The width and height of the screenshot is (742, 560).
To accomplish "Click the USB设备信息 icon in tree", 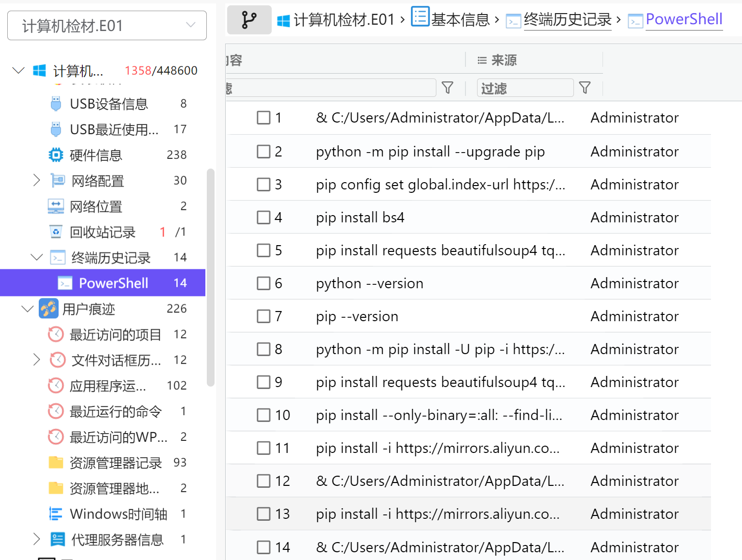I will pos(56,104).
